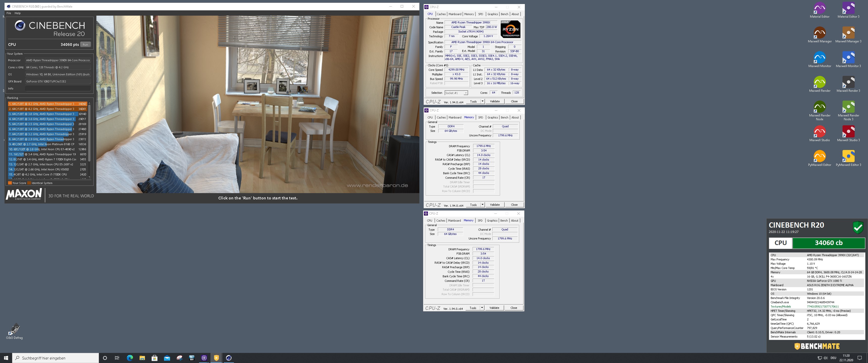The width and height of the screenshot is (868, 363).
Task: Open Maxwell Monitor desktop shortcut
Action: coord(820,59)
